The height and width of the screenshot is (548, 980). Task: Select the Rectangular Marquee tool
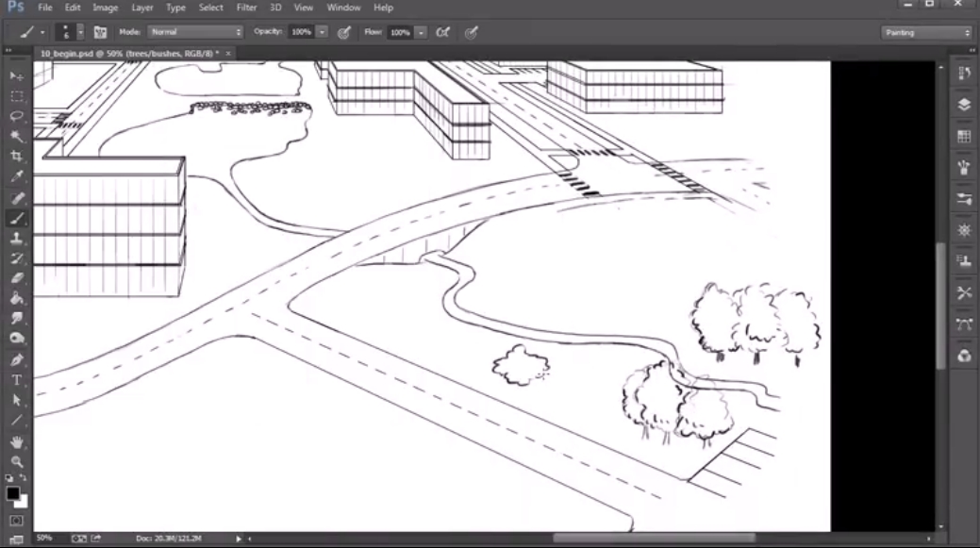17,96
